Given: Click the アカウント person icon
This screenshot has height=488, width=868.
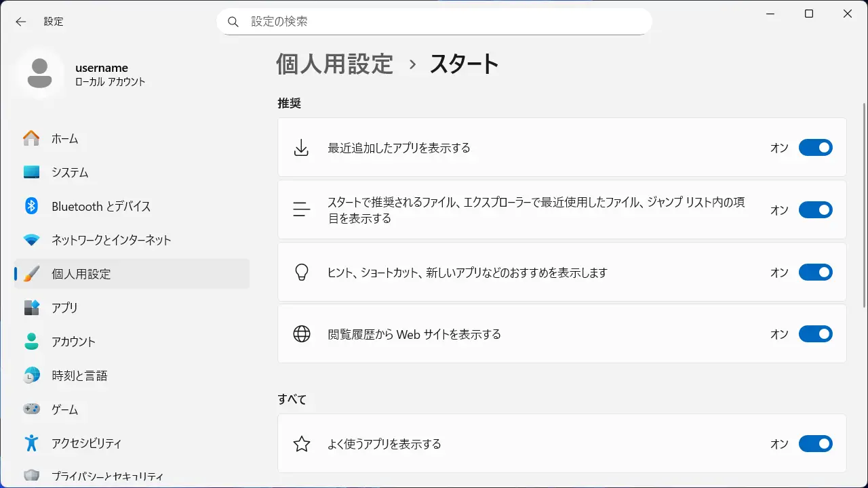Looking at the screenshot, I should tap(31, 342).
